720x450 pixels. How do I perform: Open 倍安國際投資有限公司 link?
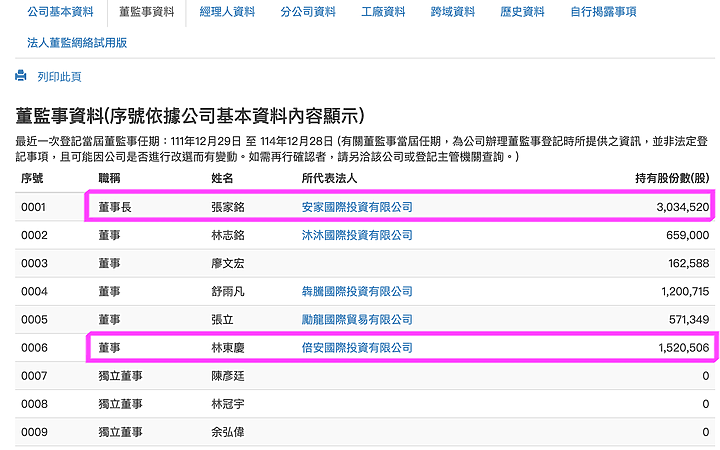pos(357,348)
